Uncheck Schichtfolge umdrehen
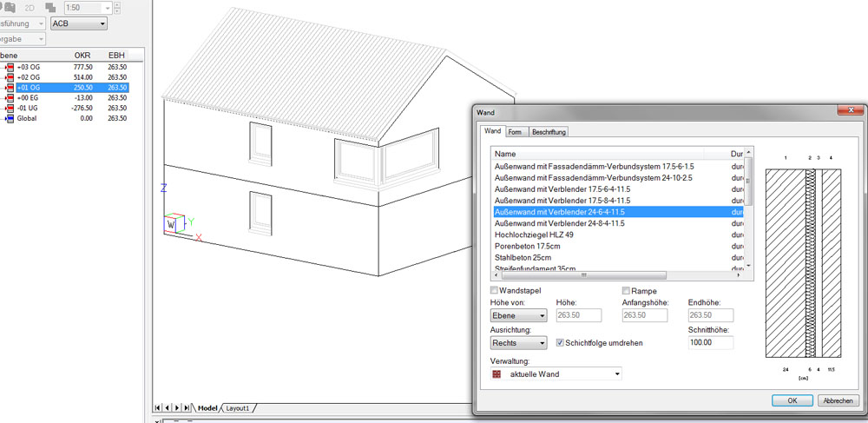The height and width of the screenshot is (423, 868). [x=560, y=343]
